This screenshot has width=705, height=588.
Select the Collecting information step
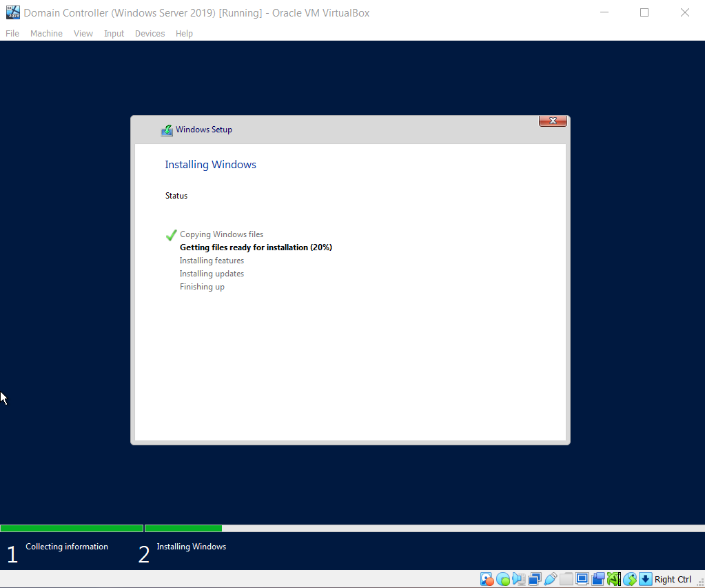coord(67,546)
